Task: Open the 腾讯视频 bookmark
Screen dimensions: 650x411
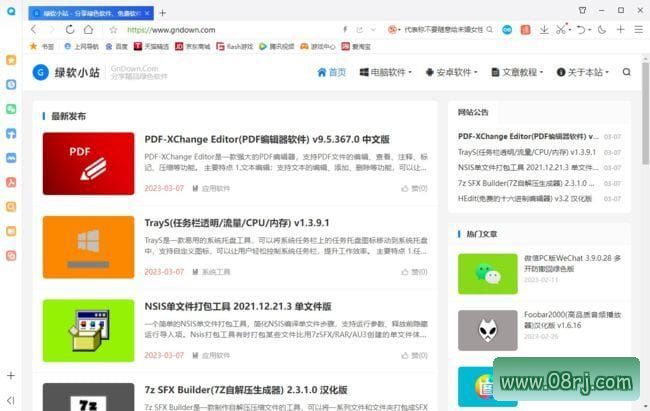Action: 276,46
